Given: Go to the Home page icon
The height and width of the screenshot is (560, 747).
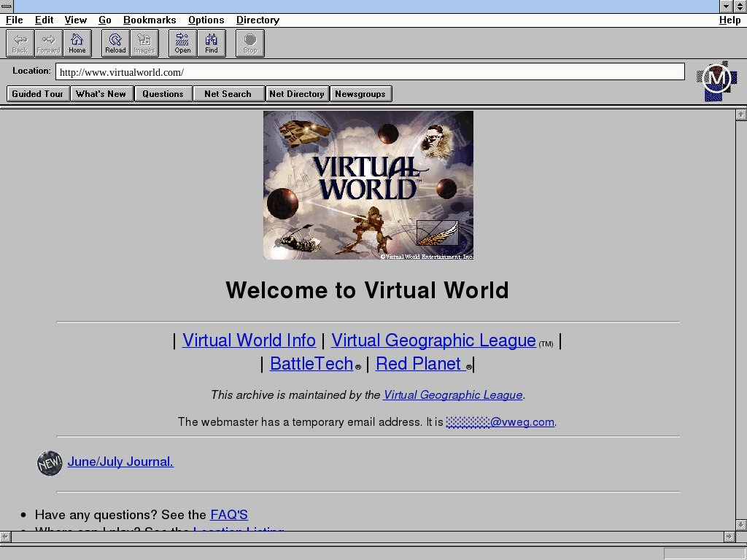Looking at the screenshot, I should [x=77, y=43].
